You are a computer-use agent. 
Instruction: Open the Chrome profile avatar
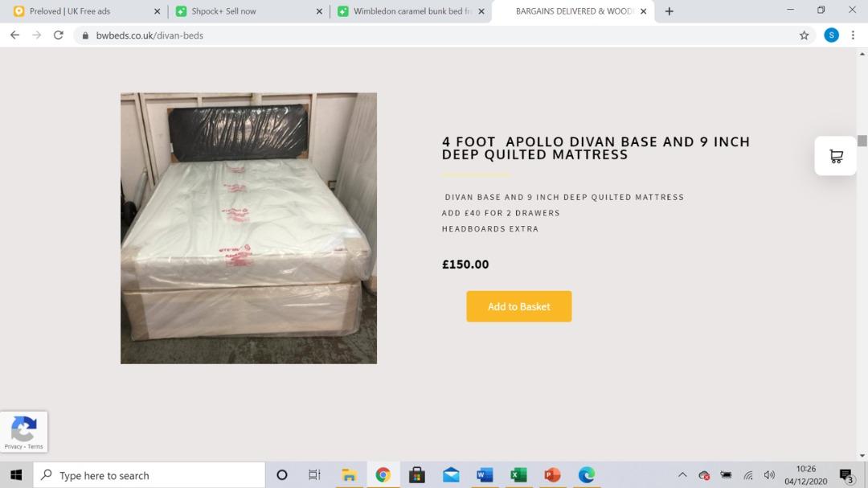pos(829,35)
